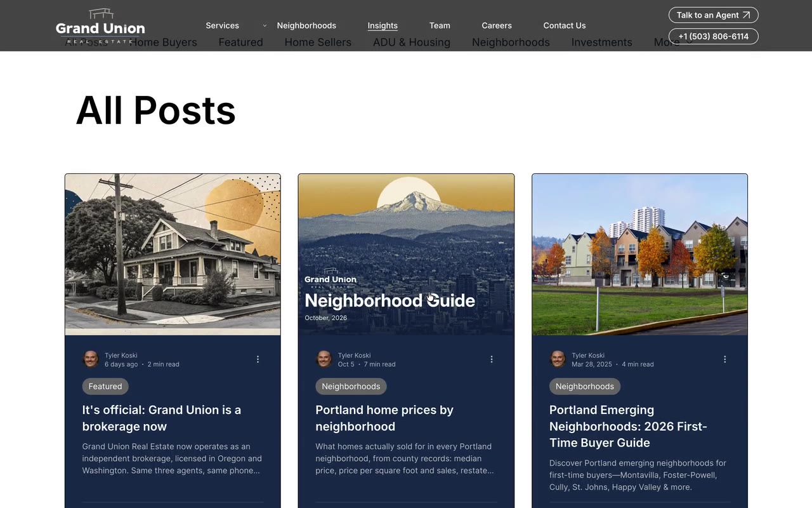812x508 pixels.
Task: Click the Featured tag on the brokerage post
Action: 105,386
